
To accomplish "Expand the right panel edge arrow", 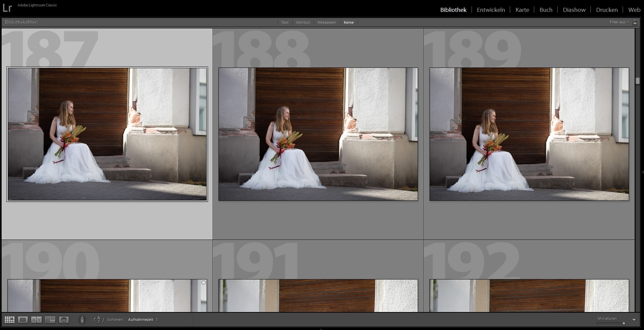I will pos(642,172).
